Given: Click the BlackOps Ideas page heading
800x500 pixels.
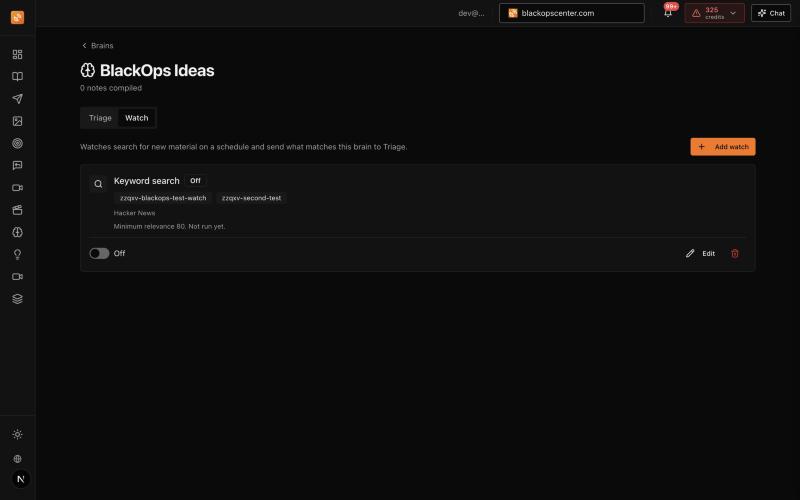Looking at the screenshot, I should [x=157, y=70].
